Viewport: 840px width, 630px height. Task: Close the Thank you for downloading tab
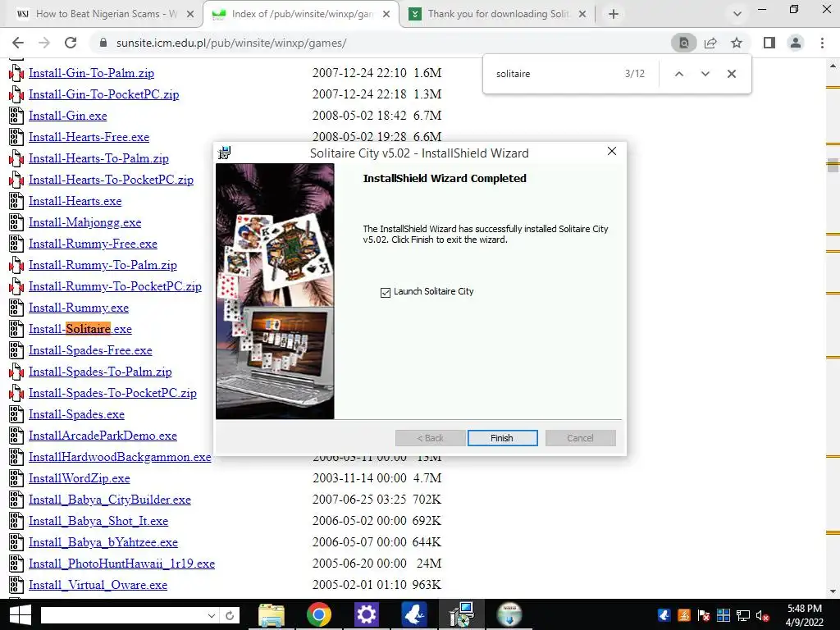(582, 14)
